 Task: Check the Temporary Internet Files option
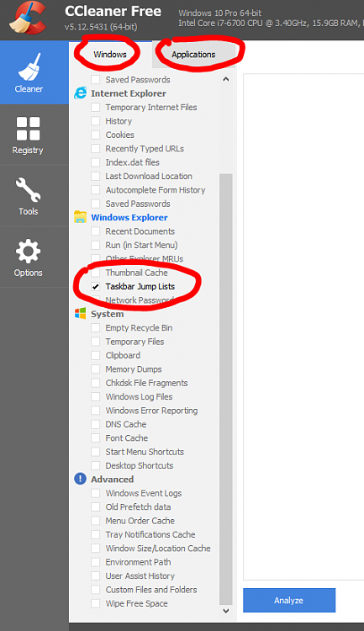coord(95,108)
